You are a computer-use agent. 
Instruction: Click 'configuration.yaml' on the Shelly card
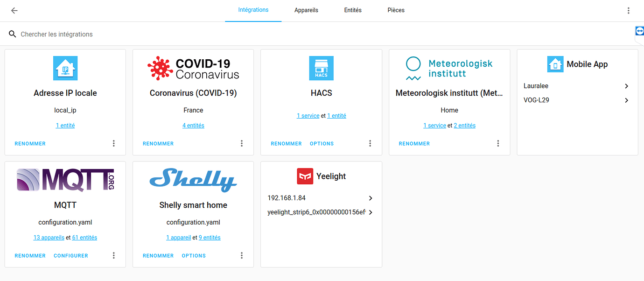193,222
